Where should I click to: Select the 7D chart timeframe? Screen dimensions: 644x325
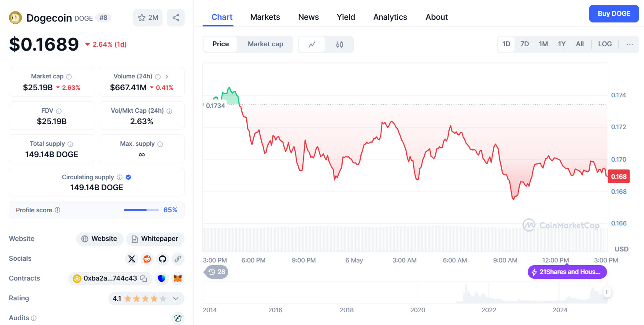click(525, 44)
